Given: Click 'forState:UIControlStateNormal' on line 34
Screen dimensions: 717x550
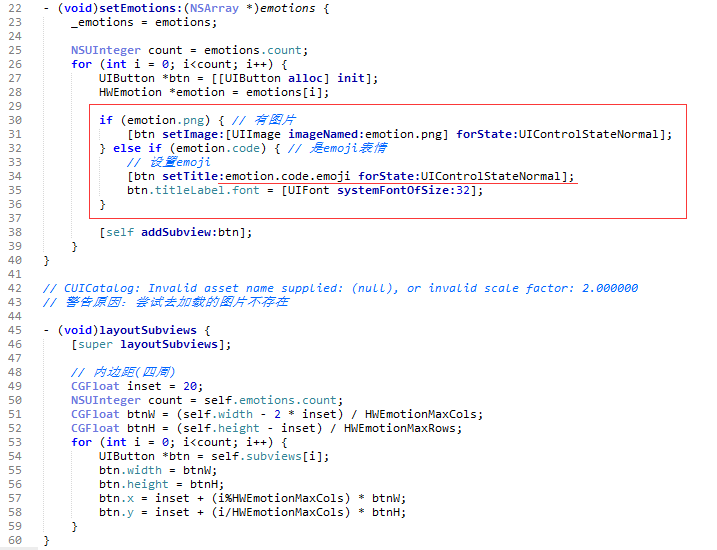Looking at the screenshot, I should click(460, 176).
